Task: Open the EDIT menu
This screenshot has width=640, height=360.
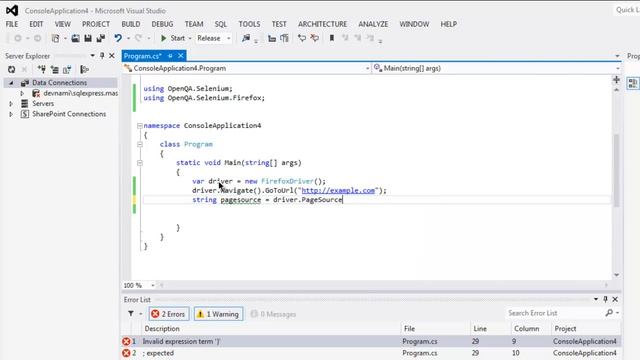Action: [36, 24]
